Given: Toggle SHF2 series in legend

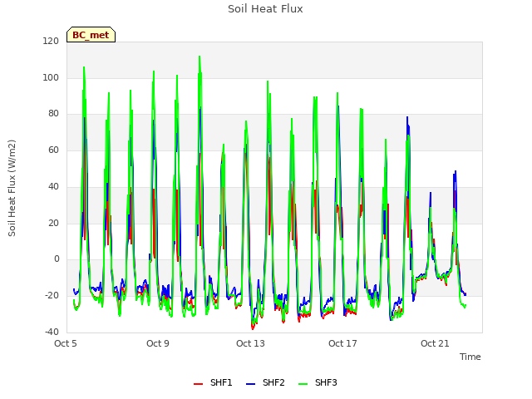Looking at the screenshot, I should 265,382.
